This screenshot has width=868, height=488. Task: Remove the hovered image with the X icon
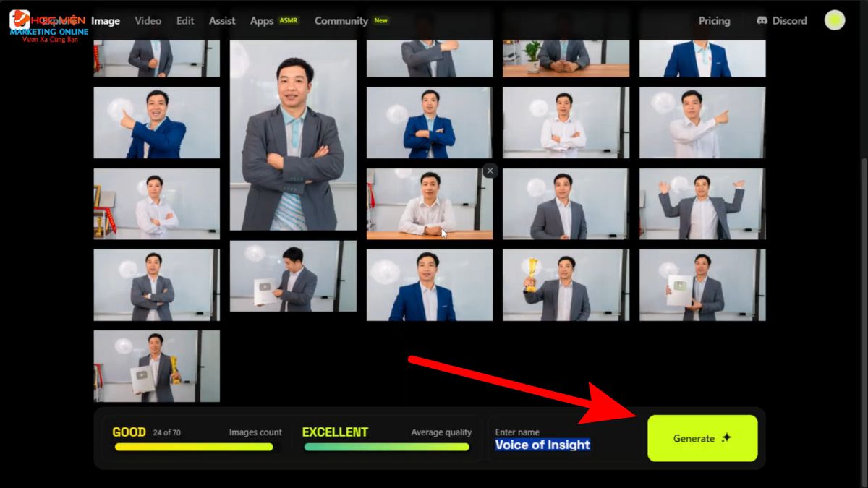click(x=490, y=171)
